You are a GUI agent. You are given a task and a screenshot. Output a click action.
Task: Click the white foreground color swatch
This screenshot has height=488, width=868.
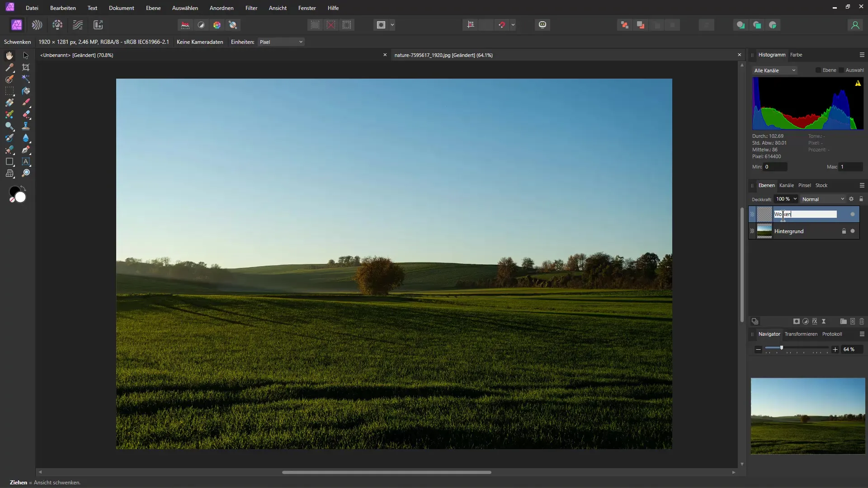point(21,197)
